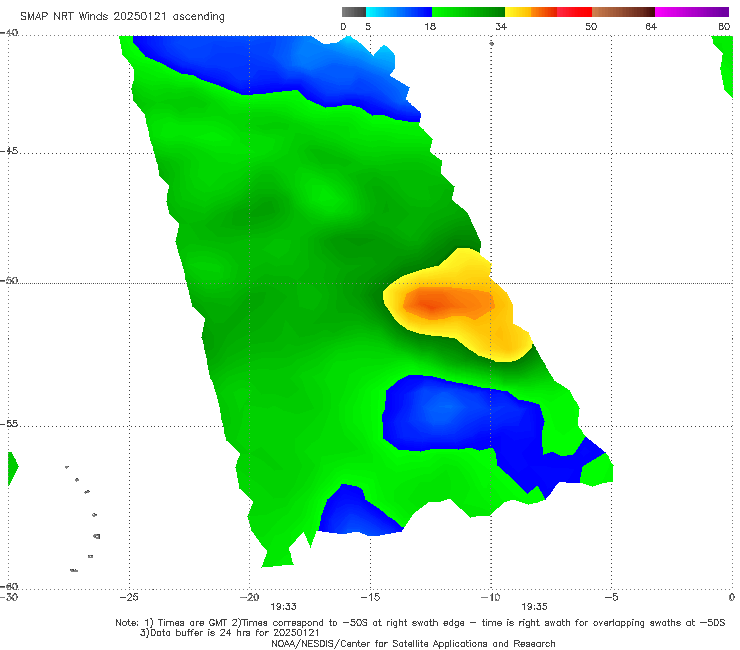The height and width of the screenshot is (650, 740).
Task: Click the green segment of the color bar
Action: pos(468,12)
